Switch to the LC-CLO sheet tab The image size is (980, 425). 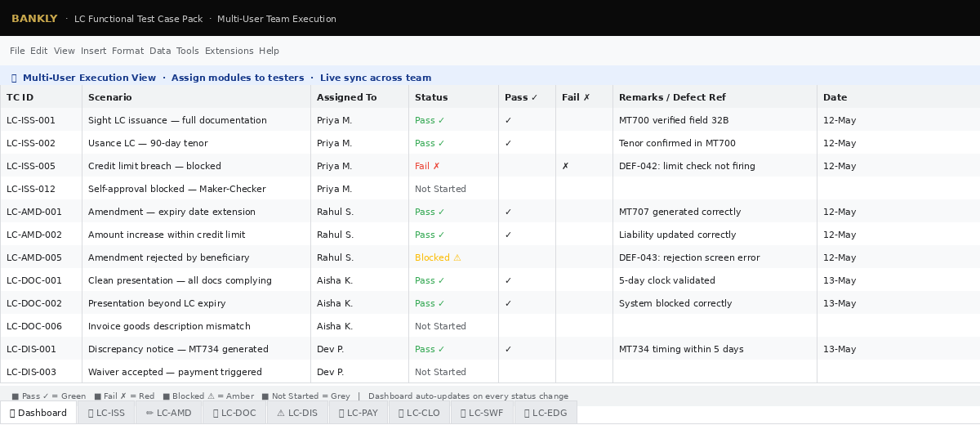[419, 413]
